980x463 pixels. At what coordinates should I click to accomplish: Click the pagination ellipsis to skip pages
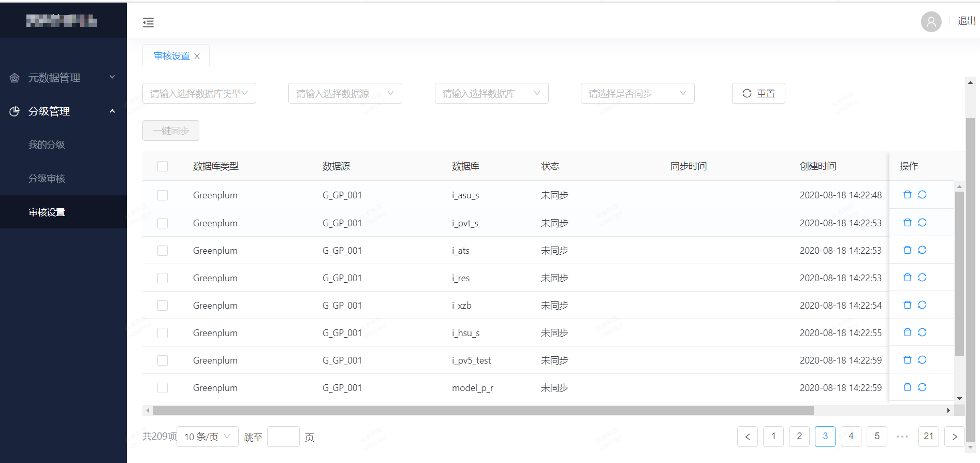coord(902,437)
